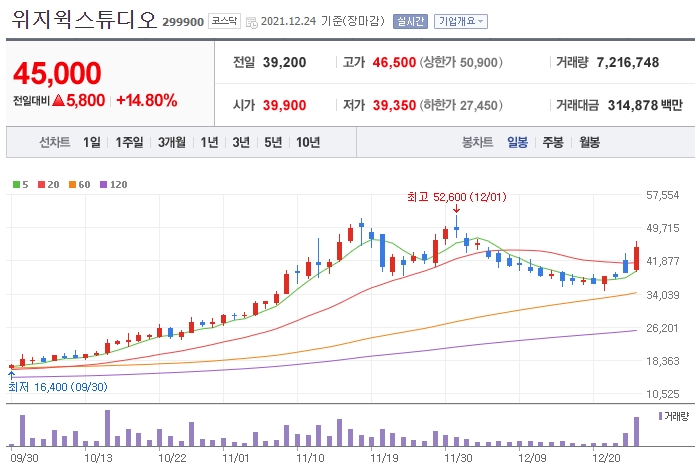
Task: Click the red up-triangle change icon
Action: click(59, 100)
